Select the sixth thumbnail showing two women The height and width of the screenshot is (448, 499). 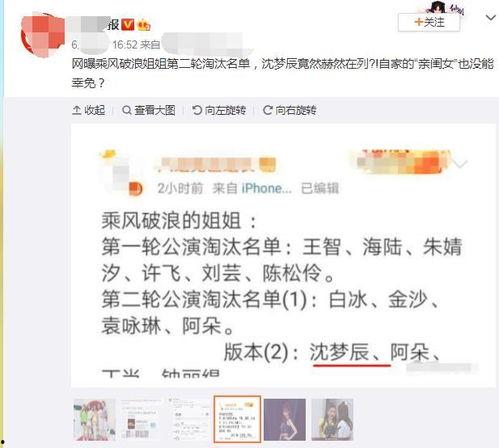(x=332, y=420)
